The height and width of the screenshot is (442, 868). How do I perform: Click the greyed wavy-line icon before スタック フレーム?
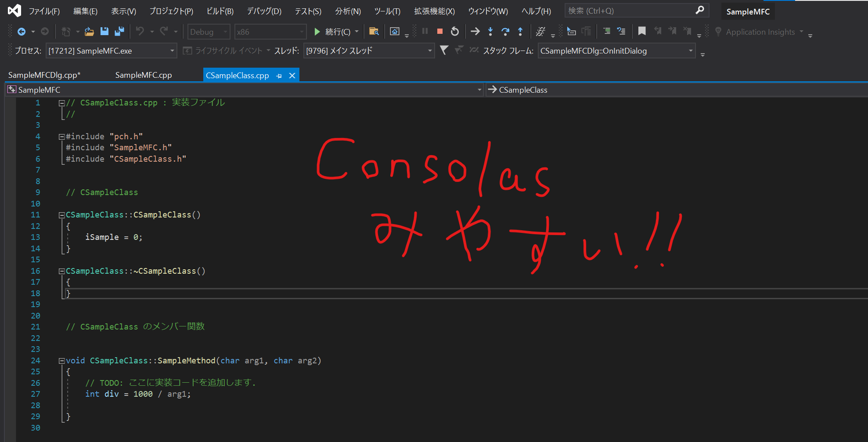(474, 51)
